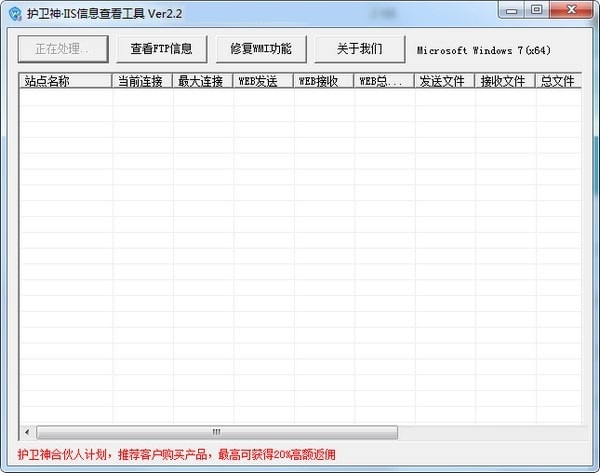Sort list by WEB发送 column
This screenshot has height=473, width=600.
tap(263, 82)
